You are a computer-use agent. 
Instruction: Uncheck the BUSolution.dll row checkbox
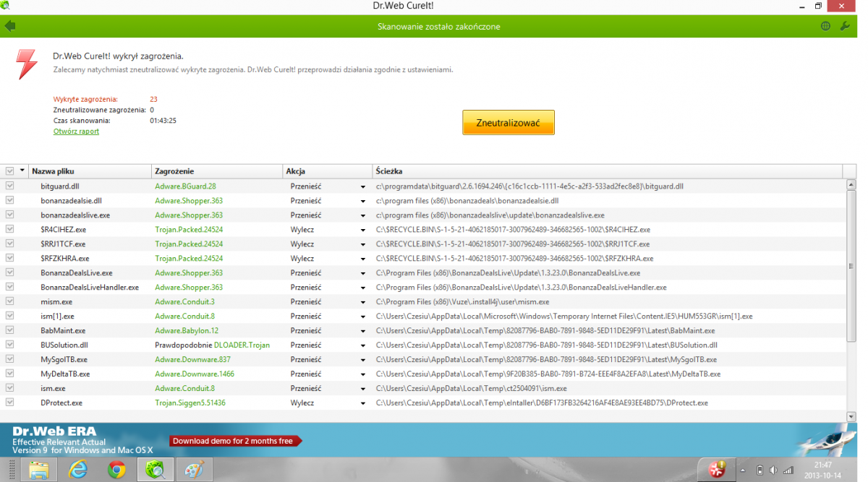click(x=9, y=345)
